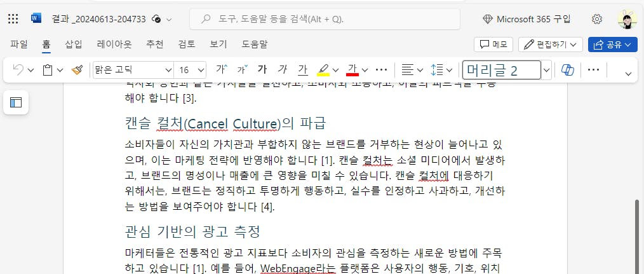Switch to the 삽입 tab

pos(74,44)
